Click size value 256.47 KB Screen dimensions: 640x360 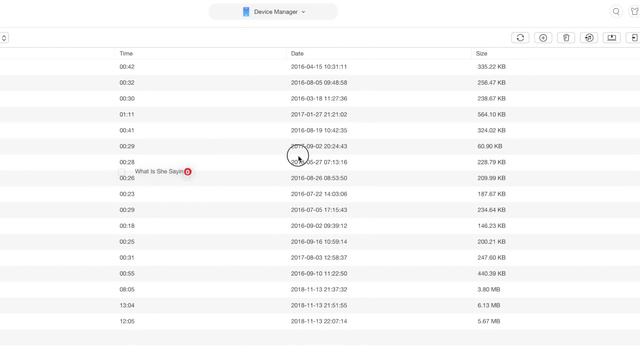(x=491, y=82)
